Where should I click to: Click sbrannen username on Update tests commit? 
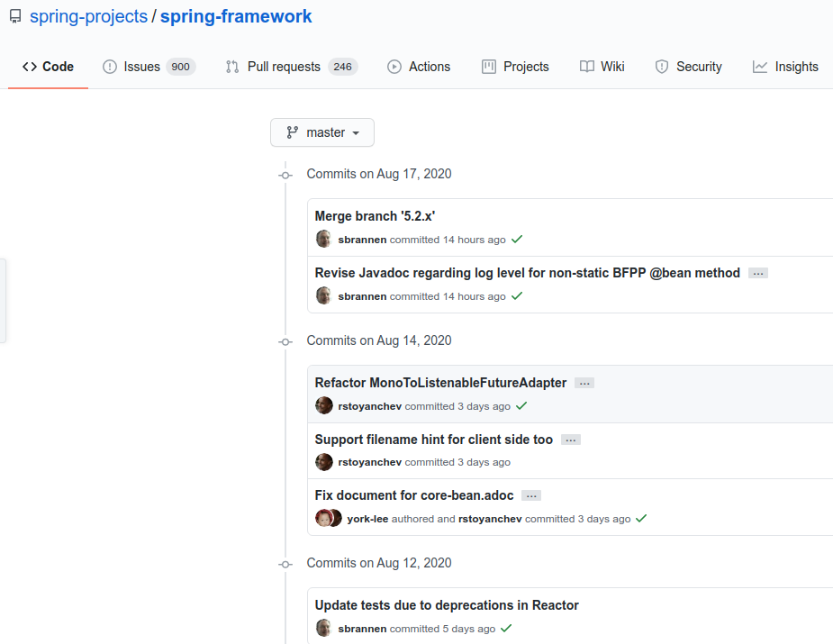pyautogui.click(x=362, y=629)
